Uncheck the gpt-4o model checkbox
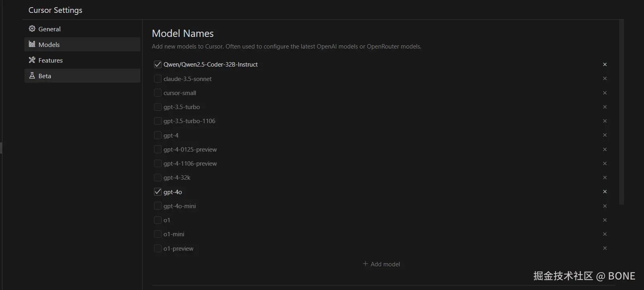This screenshot has width=644, height=290. coord(158,192)
